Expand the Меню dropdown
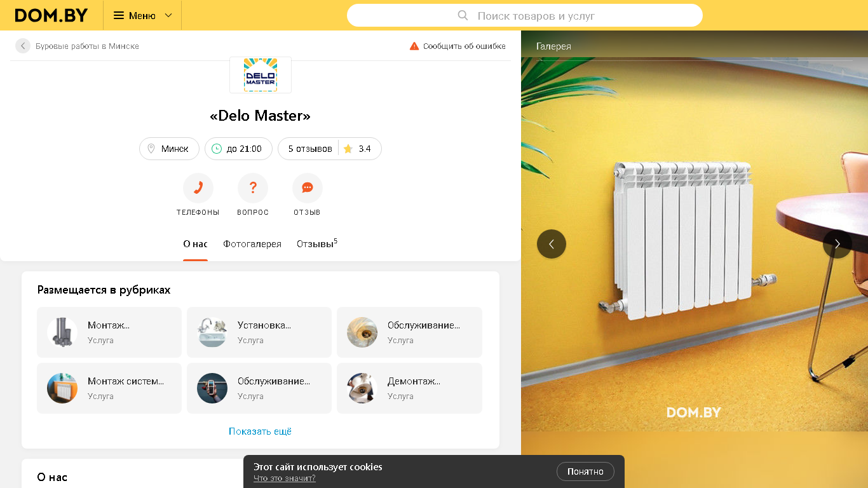Viewport: 868px width, 488px height. (142, 15)
